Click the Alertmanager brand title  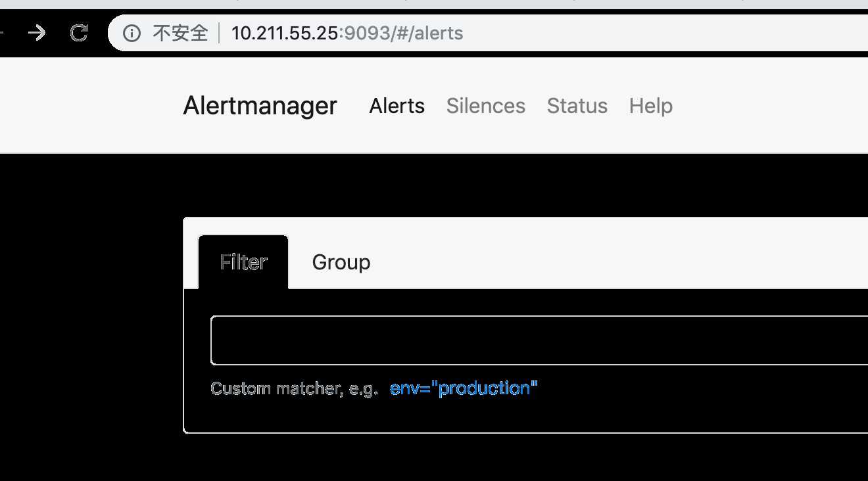point(260,106)
